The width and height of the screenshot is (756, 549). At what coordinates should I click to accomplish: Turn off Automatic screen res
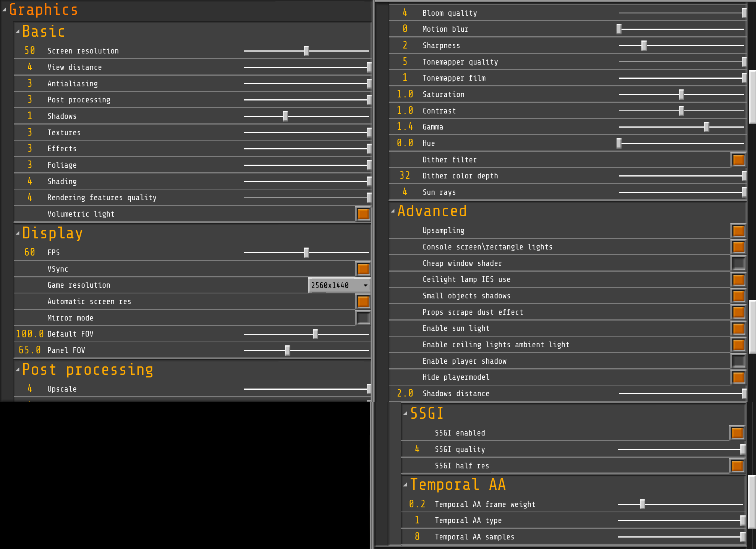(363, 301)
